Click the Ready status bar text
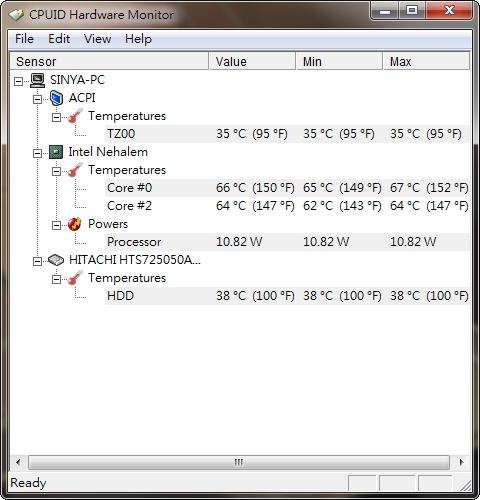Image resolution: width=480 pixels, height=500 pixels. pos(28,483)
